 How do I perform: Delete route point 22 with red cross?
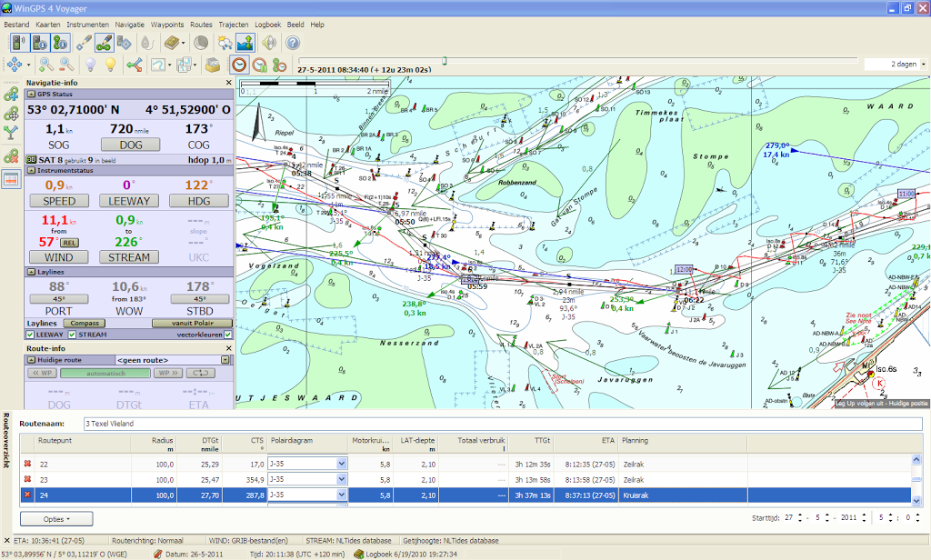27,464
